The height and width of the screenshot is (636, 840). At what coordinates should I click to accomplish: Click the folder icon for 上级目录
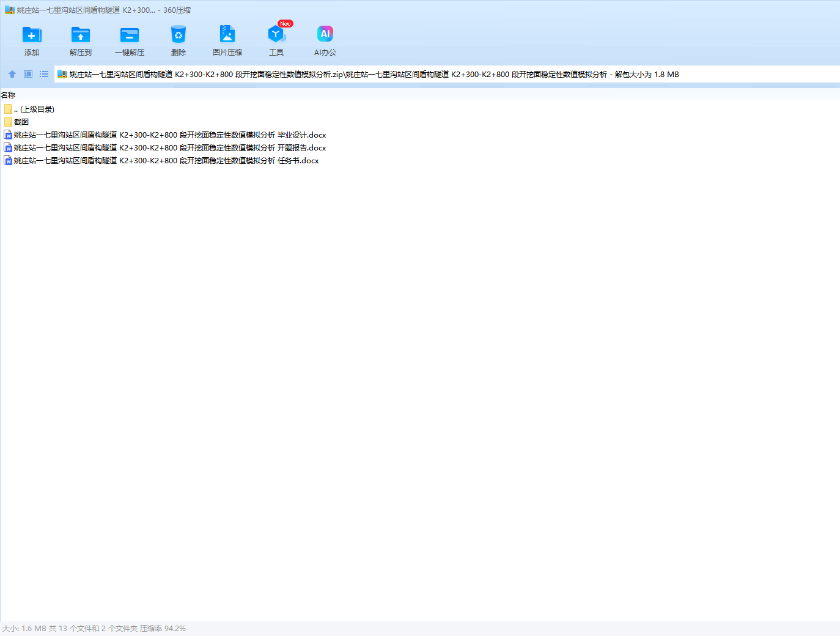pos(8,109)
